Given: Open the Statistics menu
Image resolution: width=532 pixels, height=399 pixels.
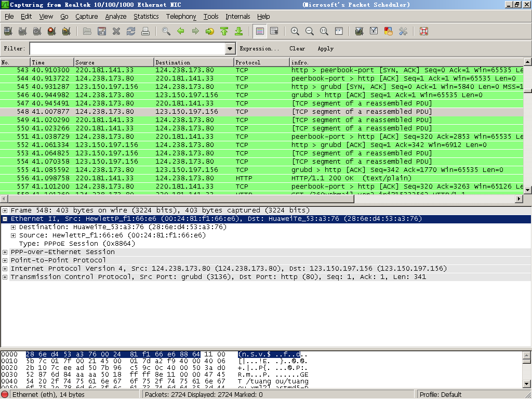Looking at the screenshot, I should tap(146, 16).
